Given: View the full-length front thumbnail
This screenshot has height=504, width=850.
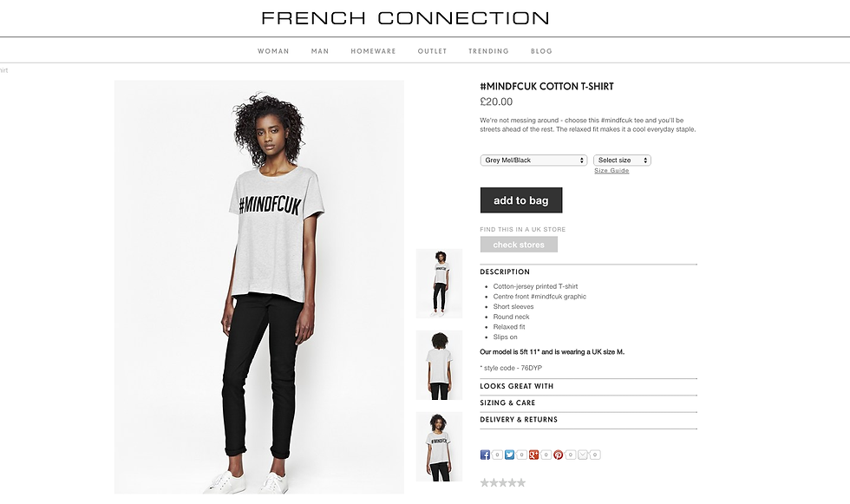Looking at the screenshot, I should (439, 284).
